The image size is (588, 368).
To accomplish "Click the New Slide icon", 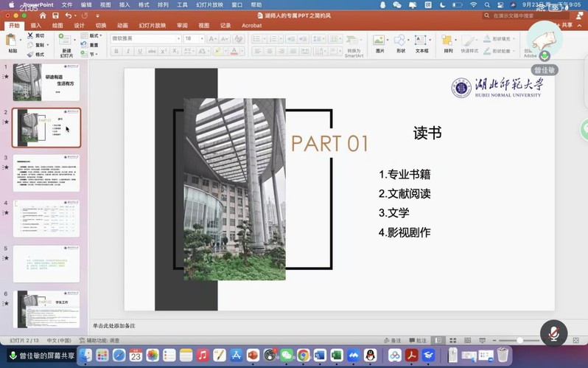I will [66, 41].
